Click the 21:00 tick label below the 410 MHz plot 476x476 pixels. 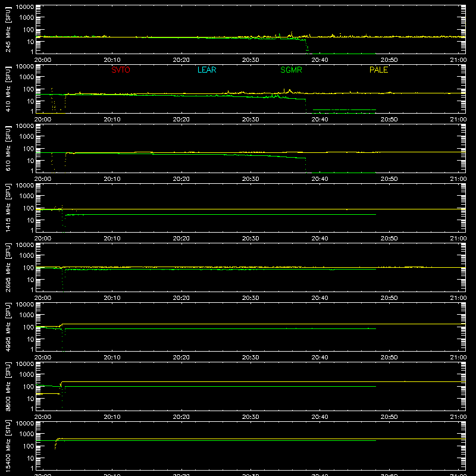point(458,120)
